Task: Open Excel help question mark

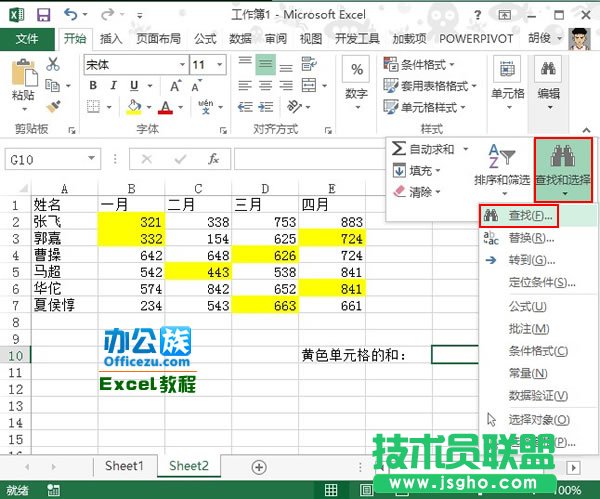Action: pyautogui.click(x=477, y=15)
